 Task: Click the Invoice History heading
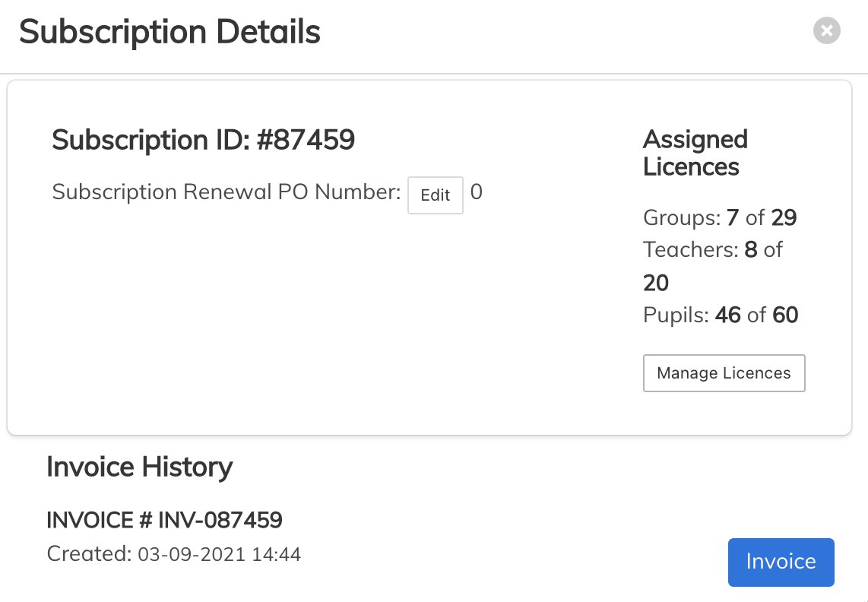[140, 467]
